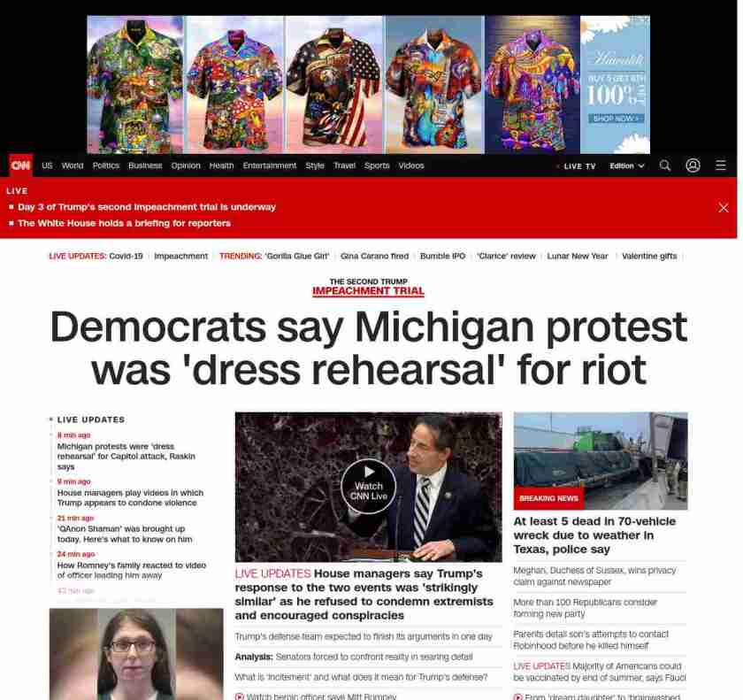Open the 'Gorilla Glue Girl' trending link
743x700 pixels.
[x=297, y=256]
